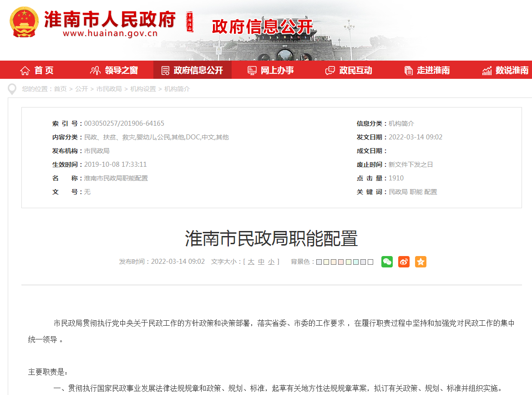This screenshot has height=395, width=532.
Task: Click the star favorite icon
Action: [x=421, y=262]
